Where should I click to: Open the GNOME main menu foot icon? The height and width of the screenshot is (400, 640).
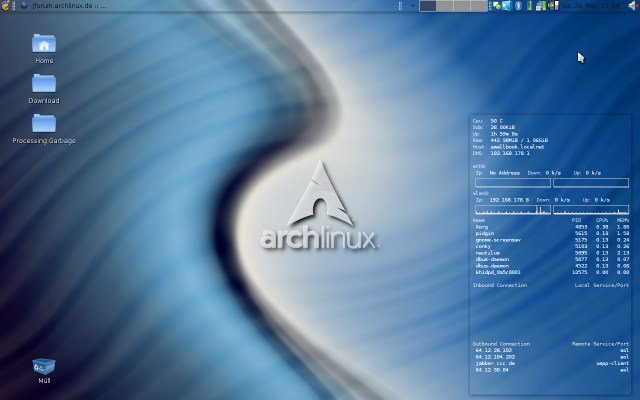(5, 5)
